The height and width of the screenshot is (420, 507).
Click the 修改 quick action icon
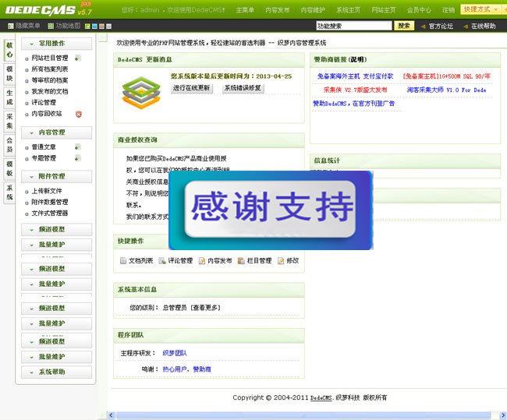281,261
